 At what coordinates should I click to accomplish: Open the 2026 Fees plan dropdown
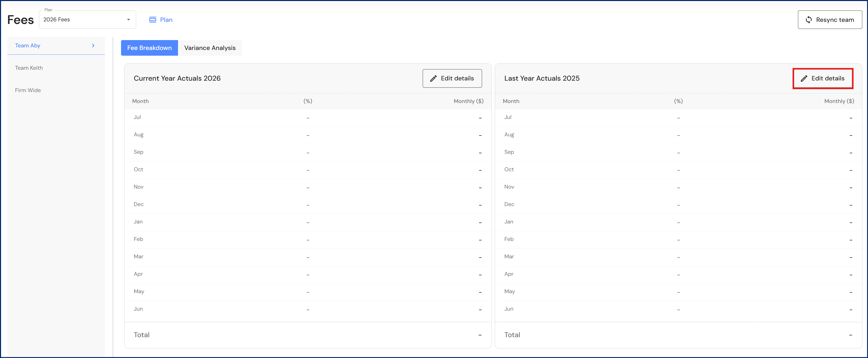[x=87, y=20]
